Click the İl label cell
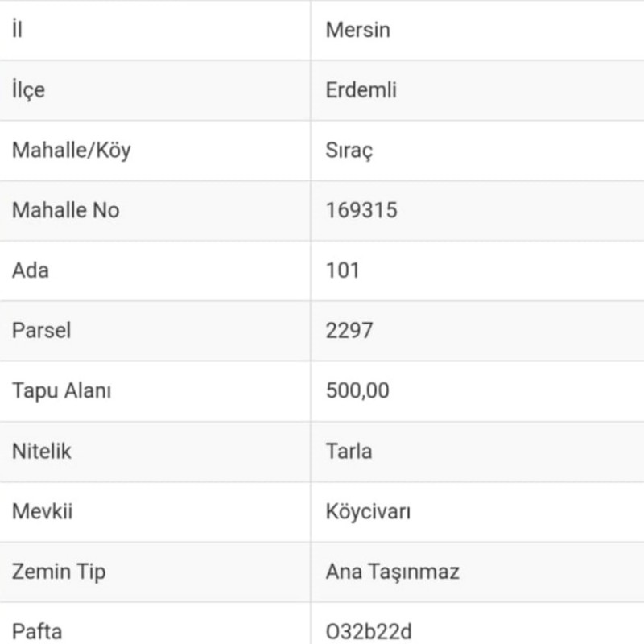644x644 pixels. pyautogui.click(x=18, y=30)
